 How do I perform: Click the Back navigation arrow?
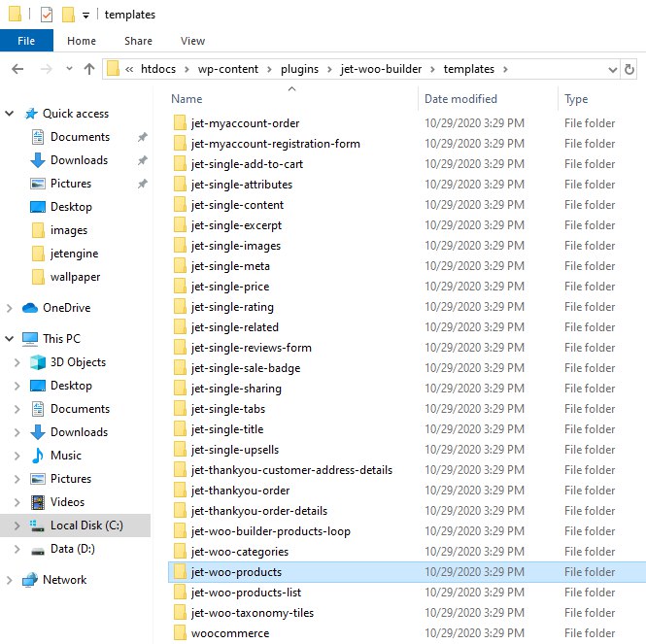tap(17, 69)
